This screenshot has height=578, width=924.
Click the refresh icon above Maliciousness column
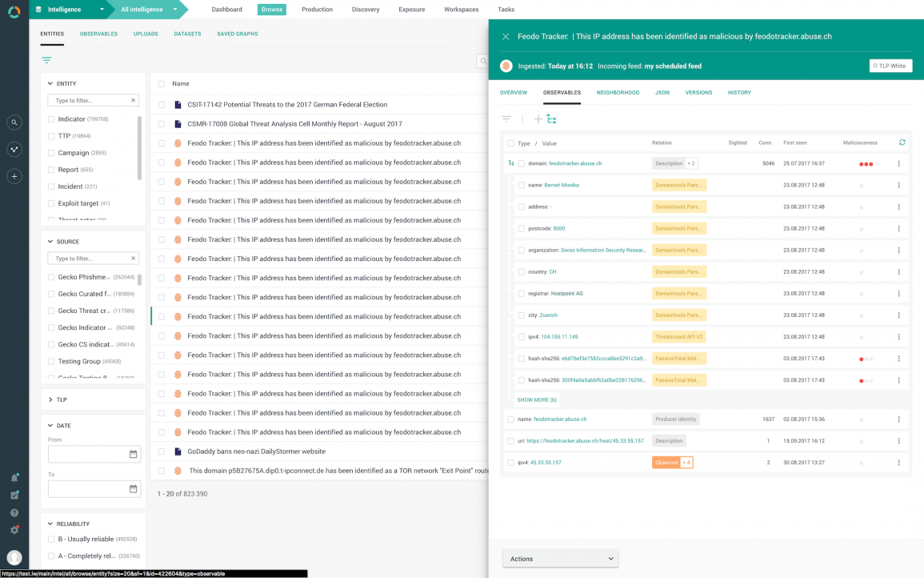click(x=902, y=142)
